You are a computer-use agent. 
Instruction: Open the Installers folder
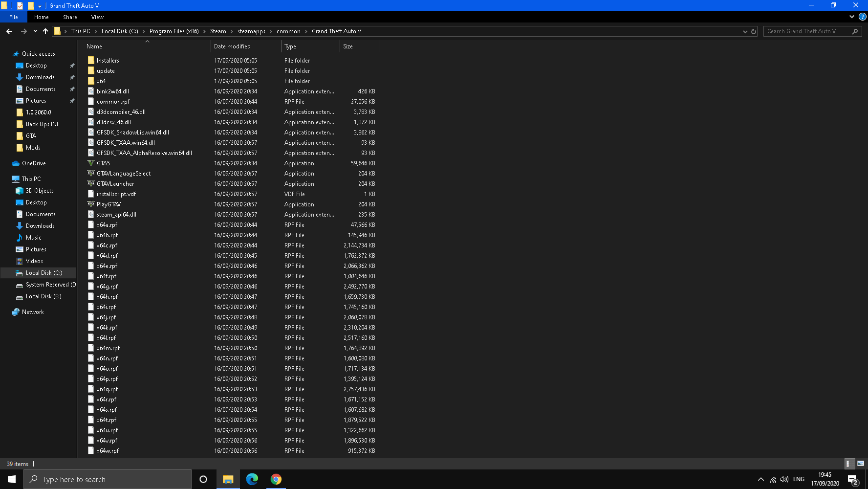(x=108, y=61)
